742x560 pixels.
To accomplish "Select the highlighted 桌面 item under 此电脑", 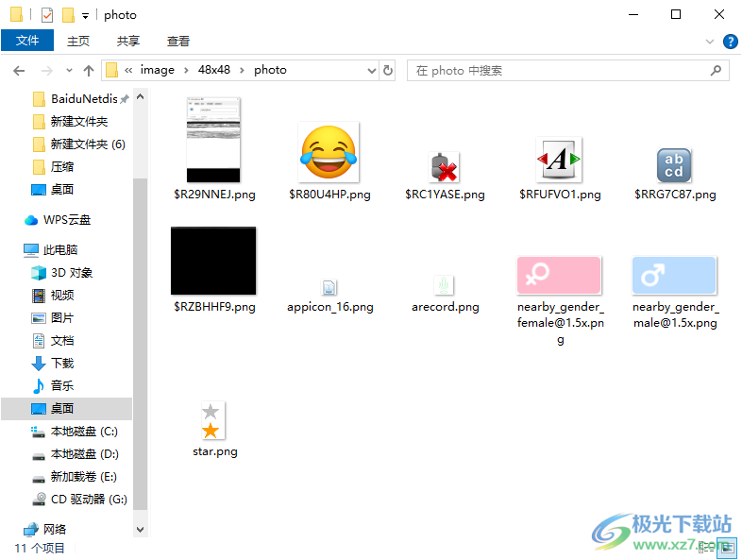I will click(67, 409).
